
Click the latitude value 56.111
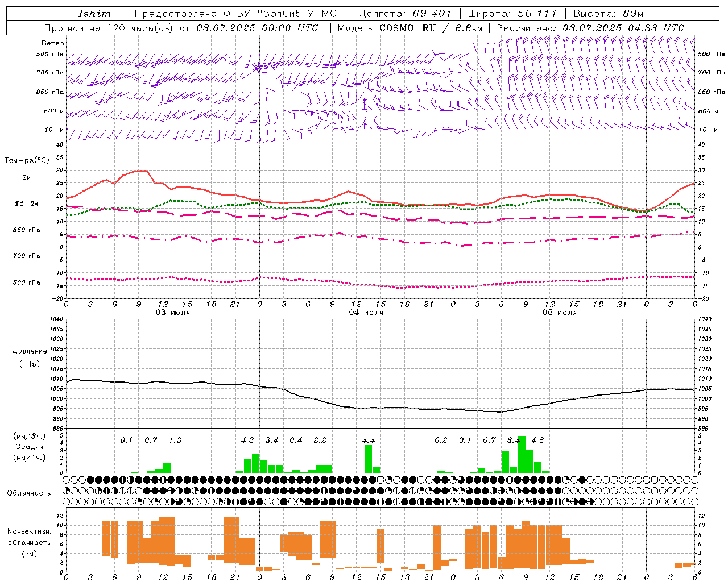click(x=537, y=14)
